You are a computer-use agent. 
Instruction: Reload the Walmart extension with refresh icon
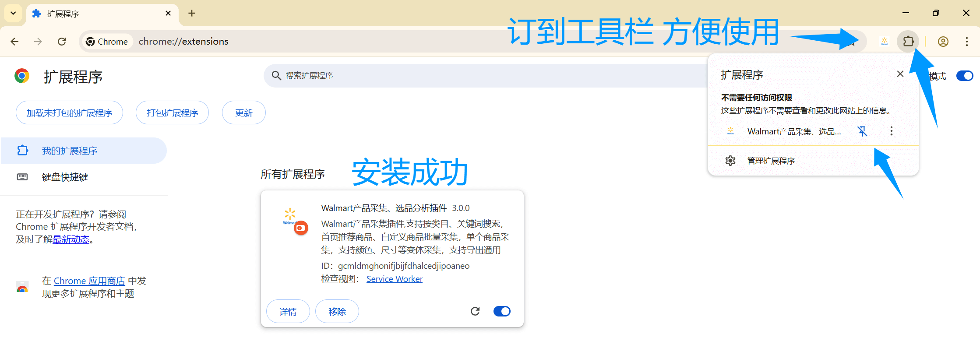pos(475,311)
